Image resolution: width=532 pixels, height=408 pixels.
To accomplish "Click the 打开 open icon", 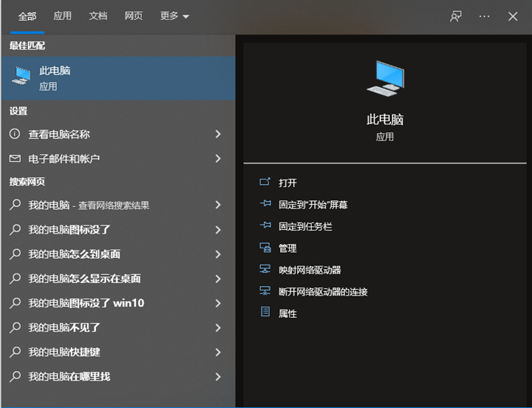I will coord(265,182).
